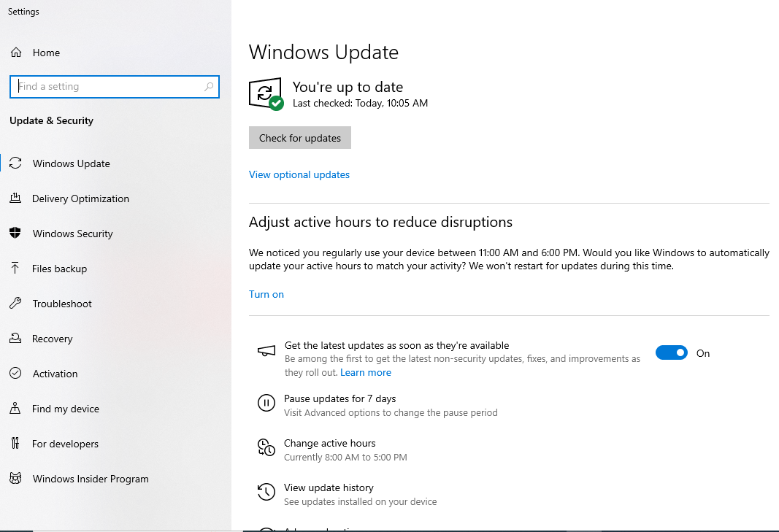Select Windows Update in the sidebar
Image resolution: width=779 pixels, height=532 pixels.
click(x=72, y=163)
